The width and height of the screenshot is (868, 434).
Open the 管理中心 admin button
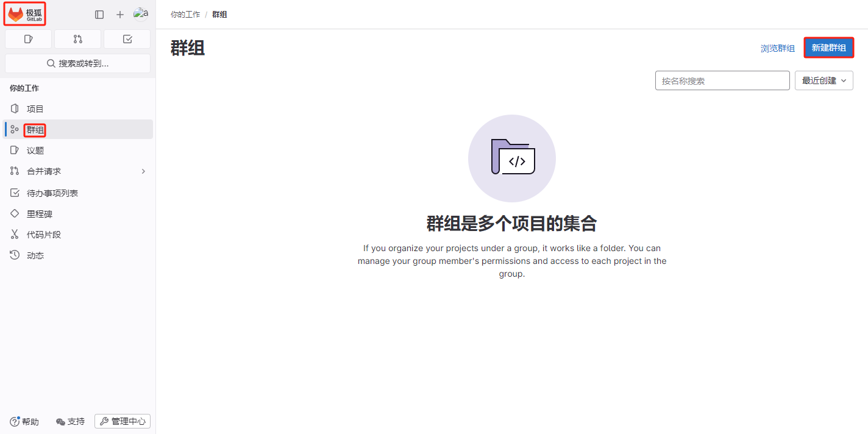123,421
